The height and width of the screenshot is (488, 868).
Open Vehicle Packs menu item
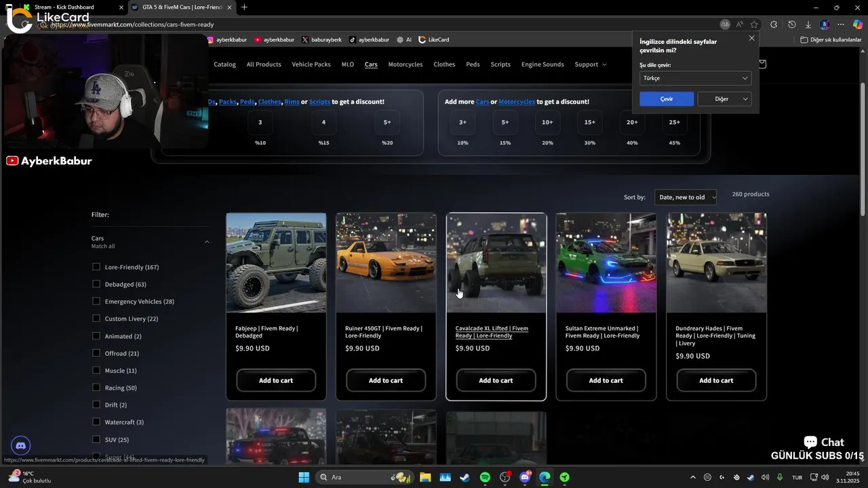coord(311,64)
